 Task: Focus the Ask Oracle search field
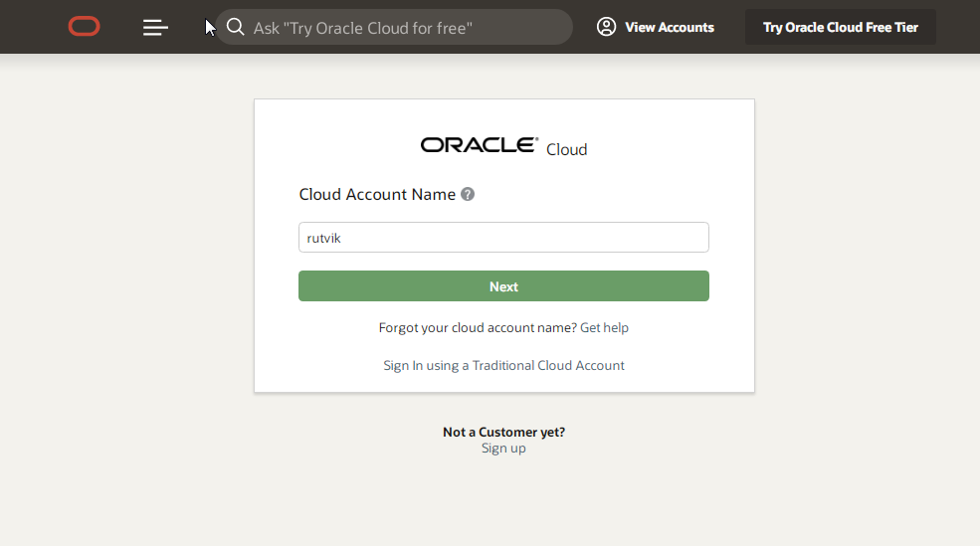[394, 27]
